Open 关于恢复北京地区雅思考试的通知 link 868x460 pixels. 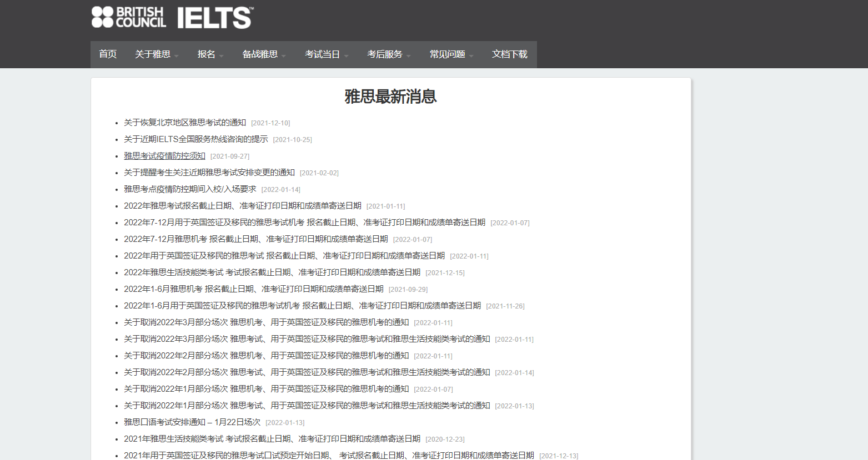(x=184, y=123)
